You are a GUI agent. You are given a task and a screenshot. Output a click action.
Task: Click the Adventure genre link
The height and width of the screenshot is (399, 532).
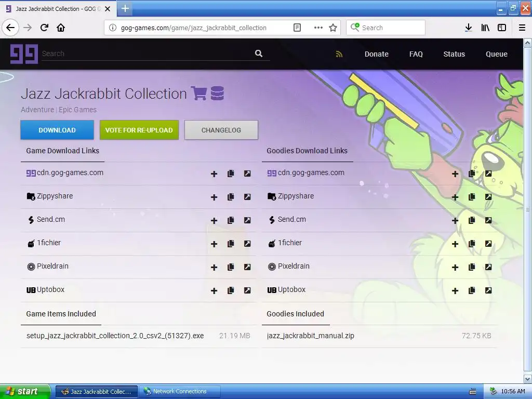point(37,110)
